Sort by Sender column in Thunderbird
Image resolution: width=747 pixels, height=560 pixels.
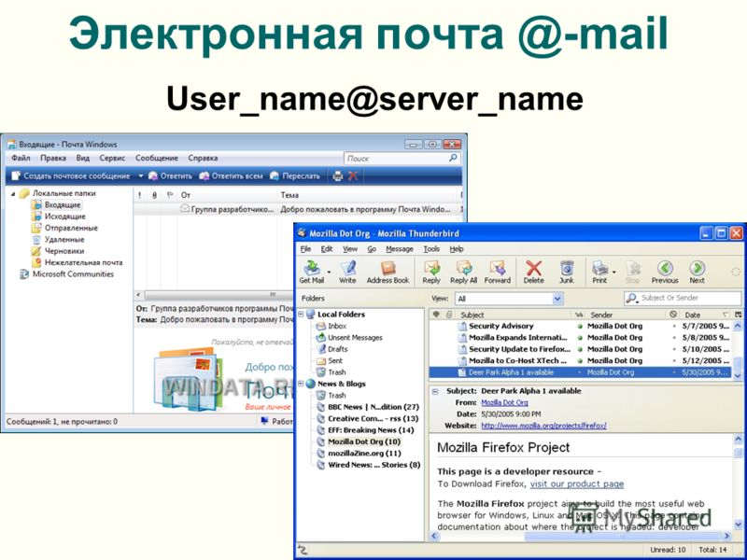click(627, 315)
